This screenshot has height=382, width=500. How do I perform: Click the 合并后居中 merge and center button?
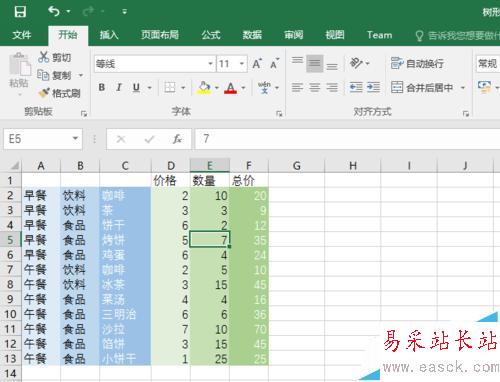click(x=422, y=88)
